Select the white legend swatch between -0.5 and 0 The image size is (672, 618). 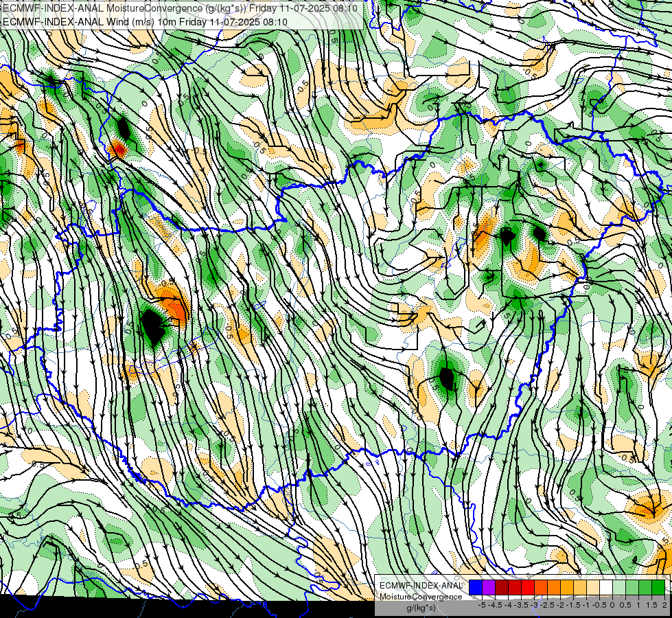pos(606,588)
